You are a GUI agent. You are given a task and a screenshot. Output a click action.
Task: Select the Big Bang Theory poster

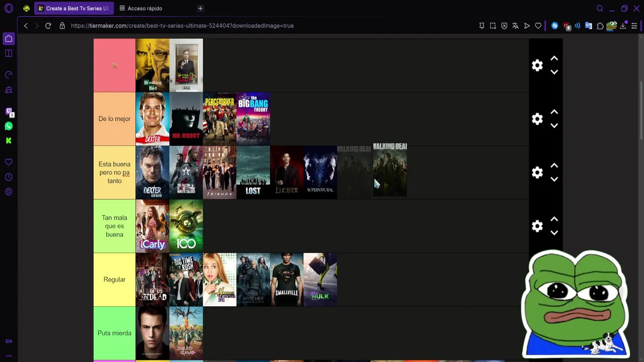[253, 119]
